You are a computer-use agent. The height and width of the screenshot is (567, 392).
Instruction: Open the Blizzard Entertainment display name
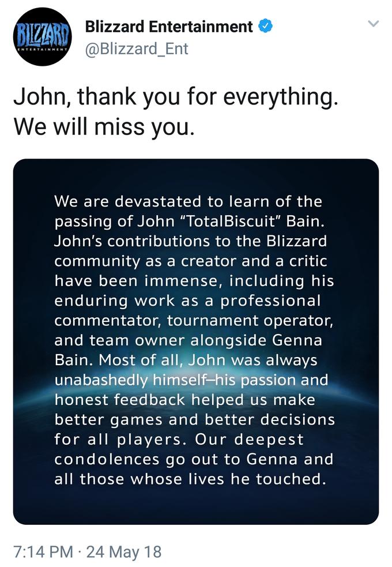coord(169,27)
